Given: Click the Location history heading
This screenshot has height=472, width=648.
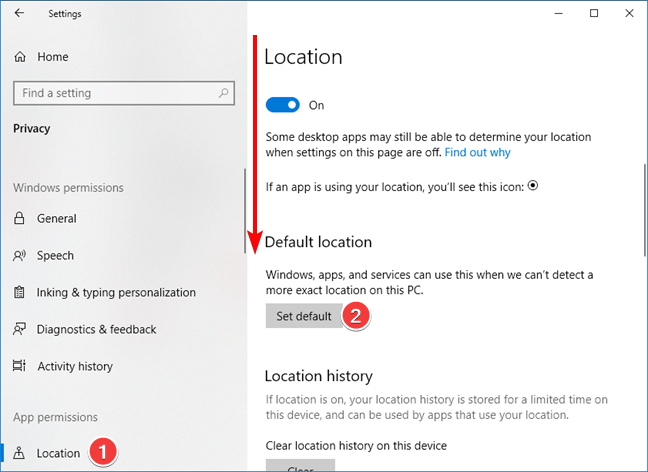Looking at the screenshot, I should (x=319, y=376).
